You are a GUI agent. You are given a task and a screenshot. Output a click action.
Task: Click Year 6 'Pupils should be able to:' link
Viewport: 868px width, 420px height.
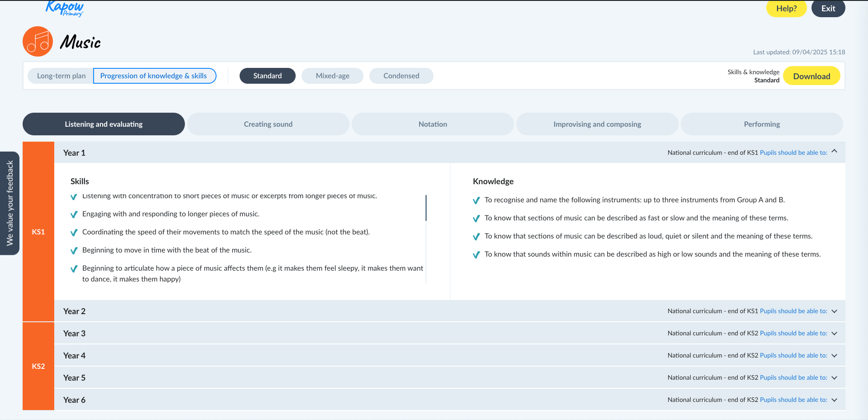pyautogui.click(x=793, y=400)
